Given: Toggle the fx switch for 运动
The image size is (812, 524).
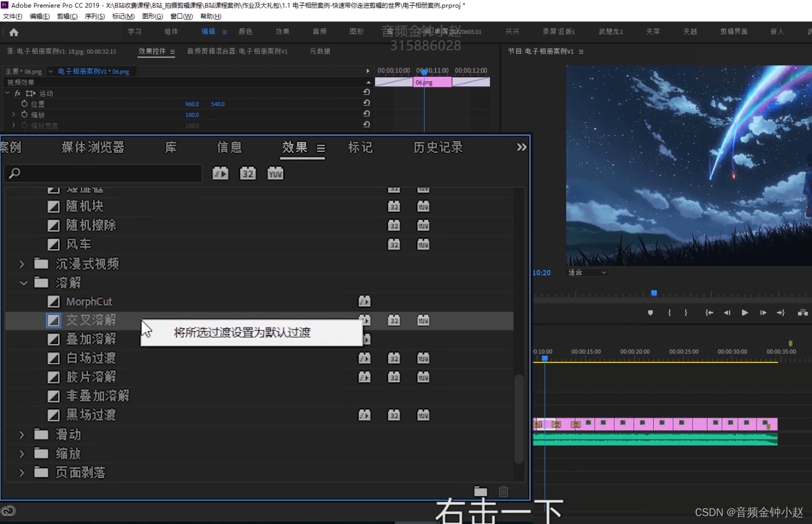Looking at the screenshot, I should (x=18, y=93).
